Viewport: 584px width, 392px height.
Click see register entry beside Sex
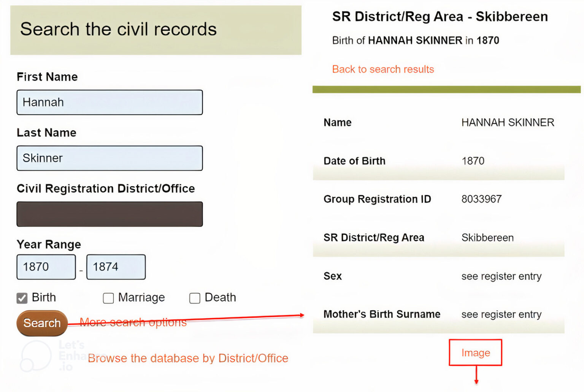501,276
